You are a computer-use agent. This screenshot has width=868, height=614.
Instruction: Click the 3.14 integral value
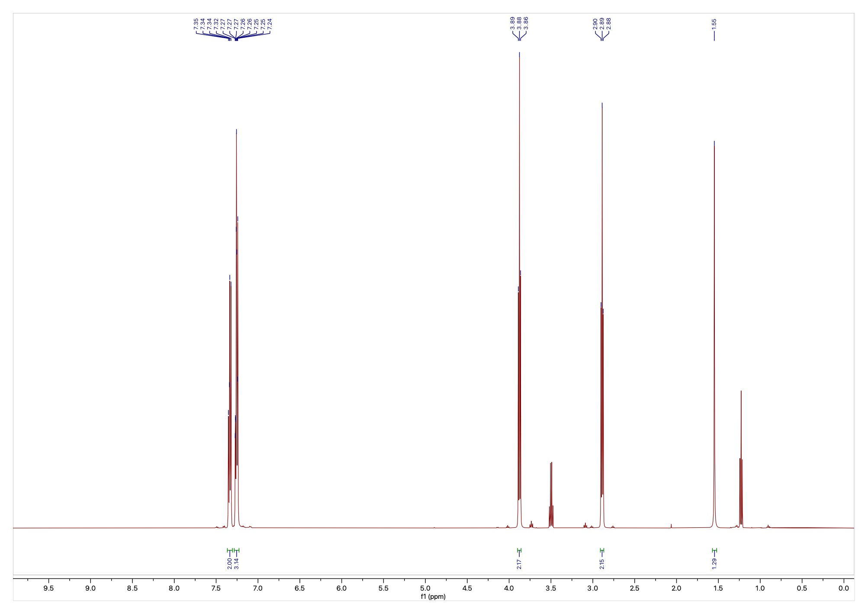236,563
